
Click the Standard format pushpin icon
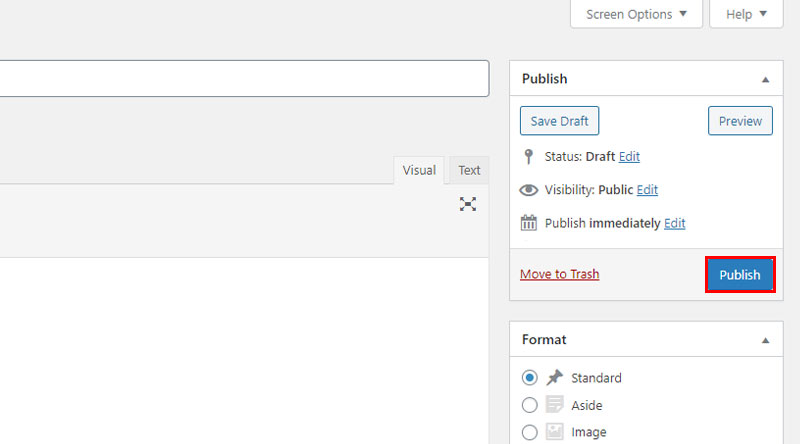pos(555,378)
